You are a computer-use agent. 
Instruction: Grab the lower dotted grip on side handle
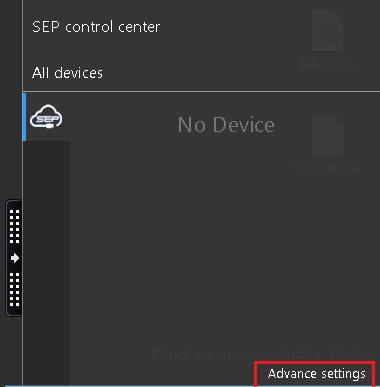(14, 289)
